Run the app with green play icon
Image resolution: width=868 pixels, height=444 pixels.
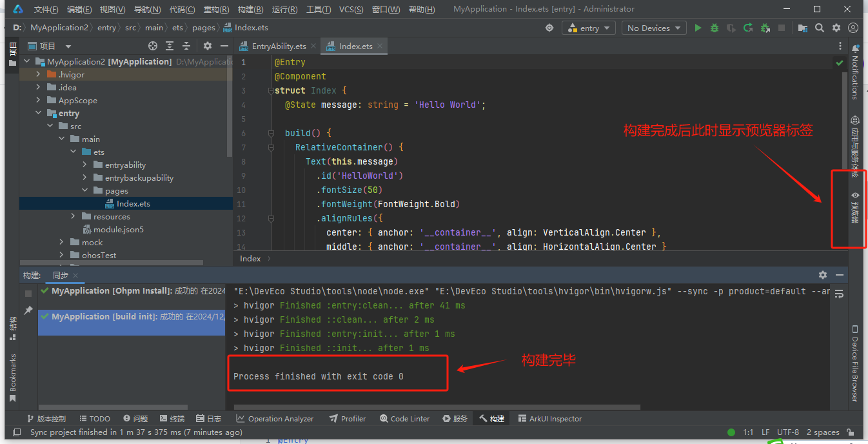[698, 28]
